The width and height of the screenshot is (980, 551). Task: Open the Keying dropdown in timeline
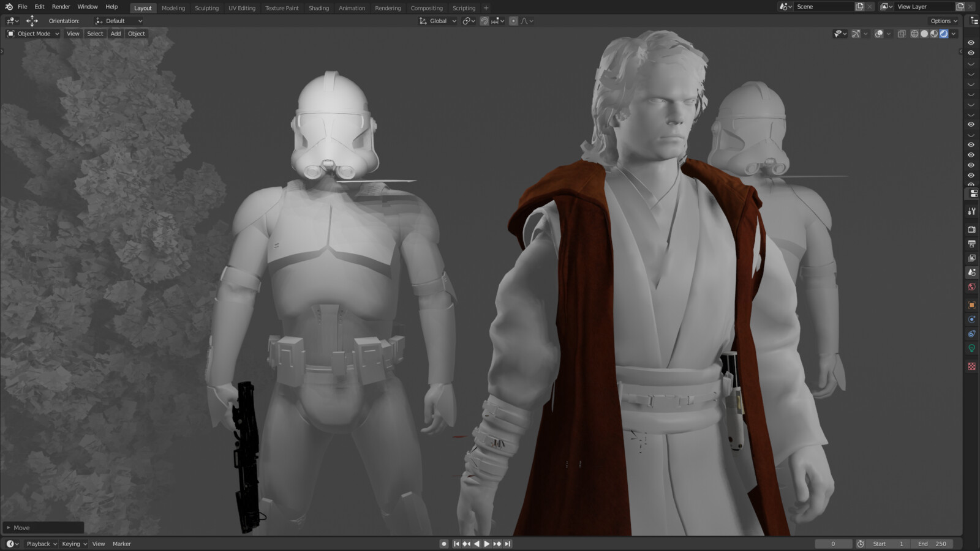(x=74, y=544)
